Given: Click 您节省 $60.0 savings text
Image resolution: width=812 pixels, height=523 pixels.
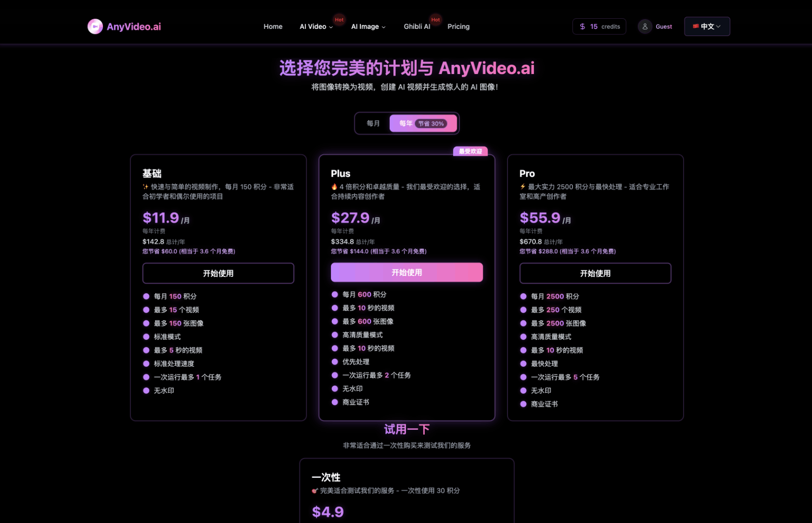Looking at the screenshot, I should [x=189, y=251].
